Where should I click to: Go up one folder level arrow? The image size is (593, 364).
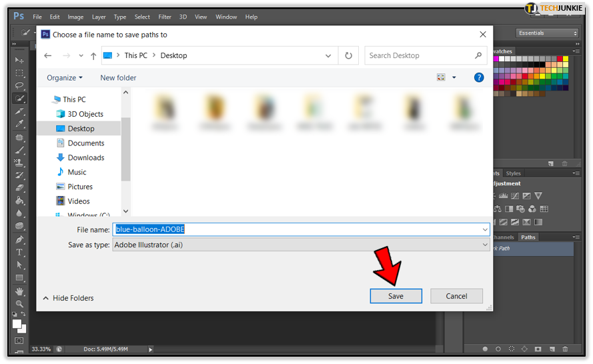pos(93,56)
